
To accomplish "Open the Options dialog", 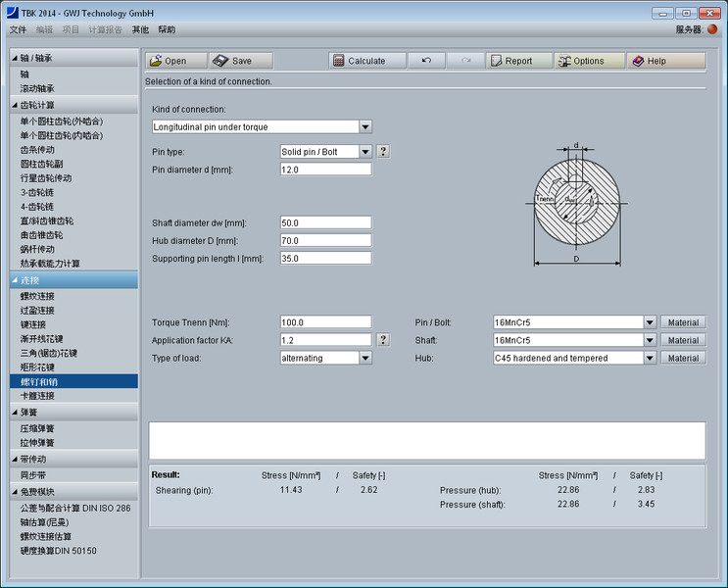I will (589, 61).
